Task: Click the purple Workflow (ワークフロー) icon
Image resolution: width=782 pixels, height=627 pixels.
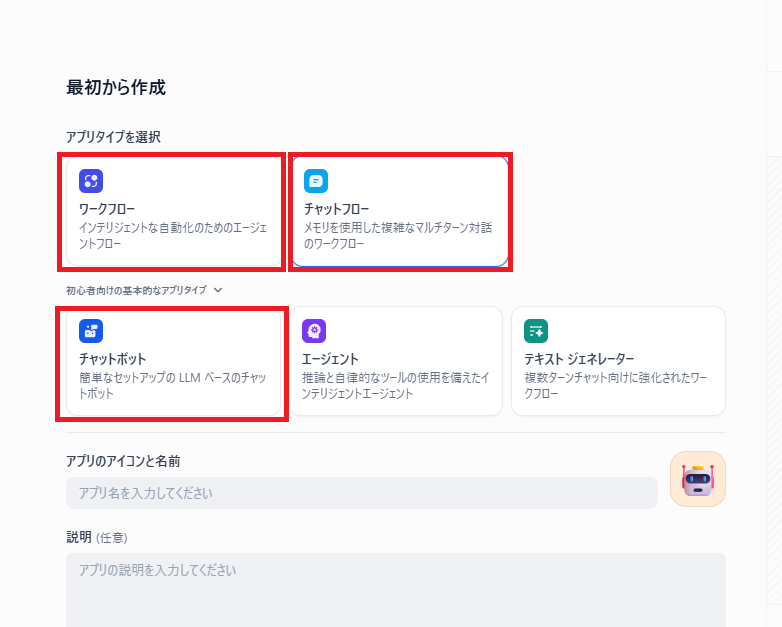Action: click(x=91, y=181)
